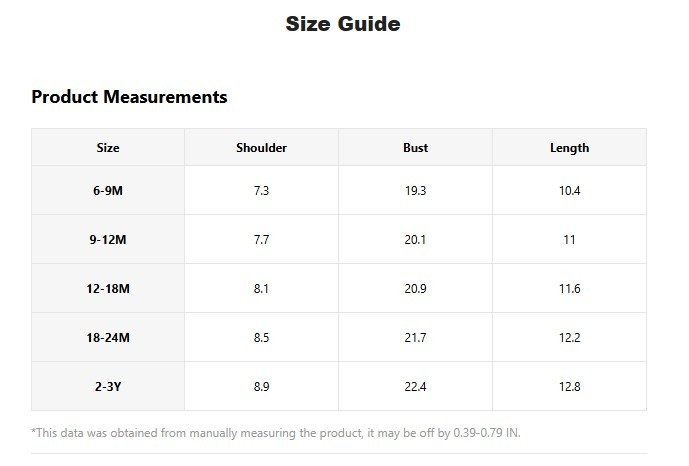Select the 12.2 length value
This screenshot has width=689, height=466.
coord(569,338)
